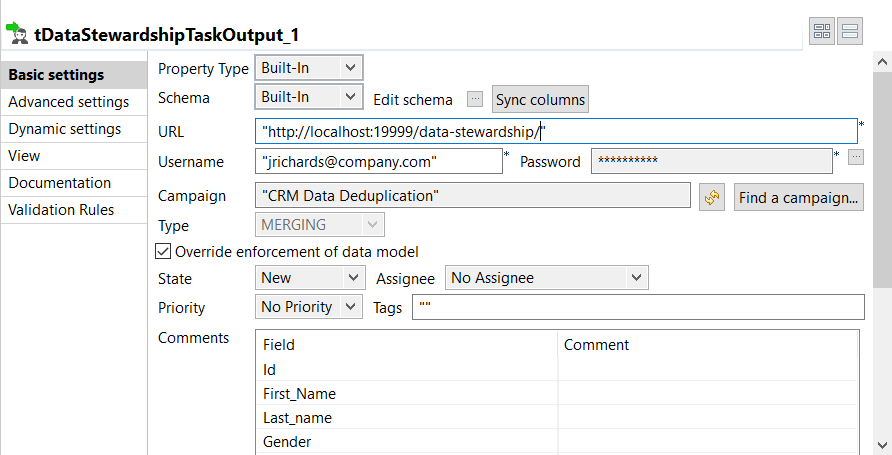Select the Validation Rules tab
892x455 pixels.
[x=61, y=210]
